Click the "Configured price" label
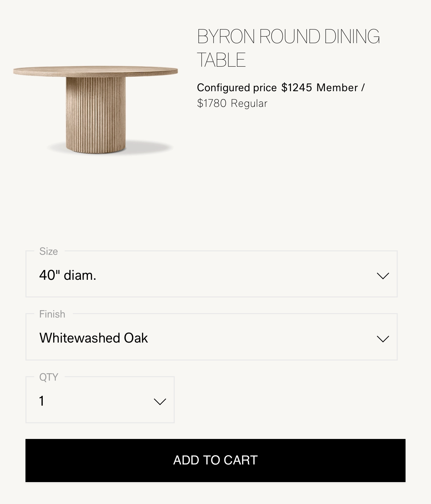Viewport: 431px width, 504px height. (x=237, y=88)
